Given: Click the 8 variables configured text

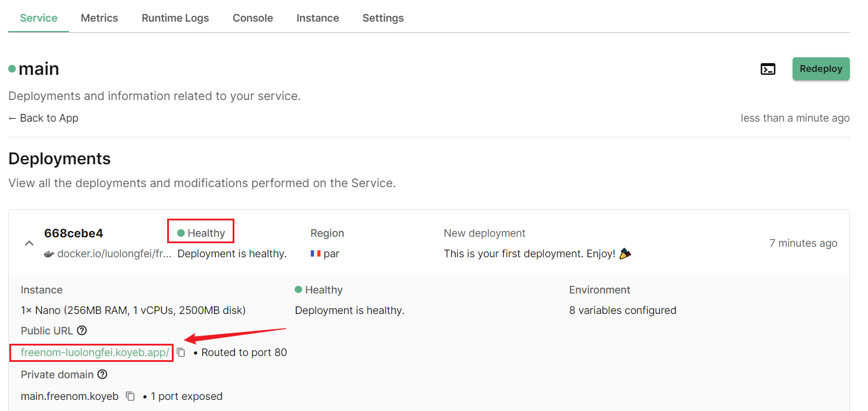Looking at the screenshot, I should click(623, 310).
